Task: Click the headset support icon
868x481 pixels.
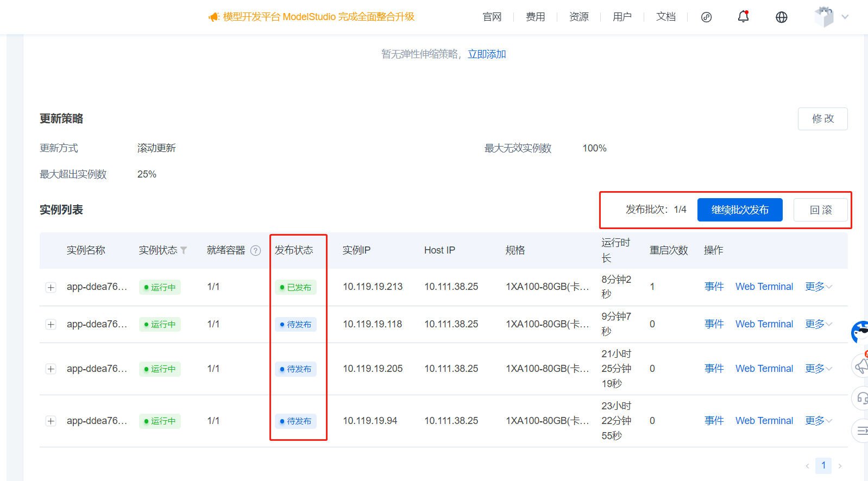Action: pos(861,398)
